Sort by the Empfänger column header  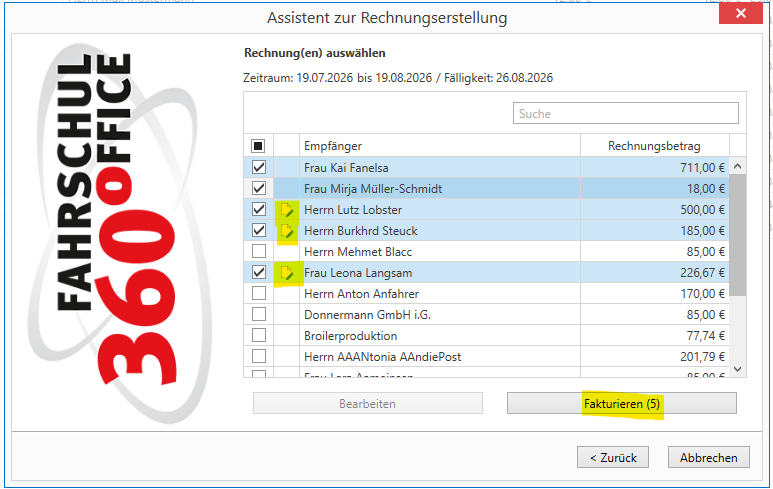point(440,146)
